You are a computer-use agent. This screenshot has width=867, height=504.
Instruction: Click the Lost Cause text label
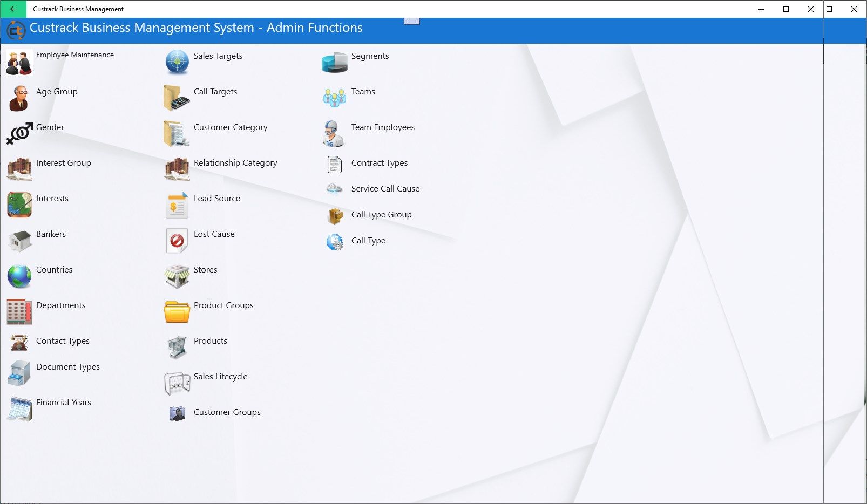[214, 234]
